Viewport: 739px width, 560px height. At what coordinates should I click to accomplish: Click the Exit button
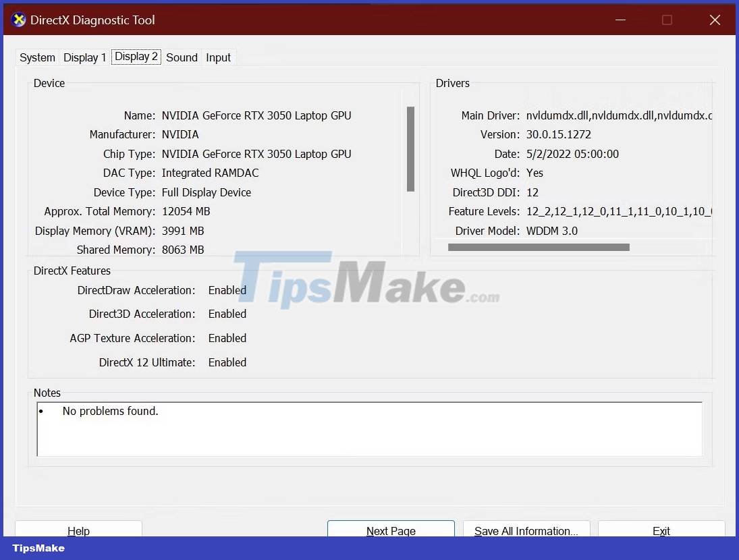[661, 531]
